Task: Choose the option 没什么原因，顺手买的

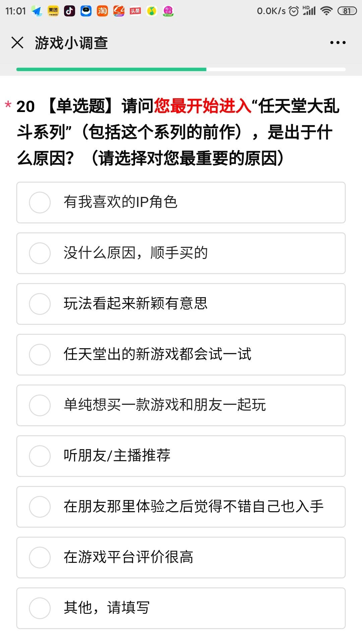Action: click(40, 253)
